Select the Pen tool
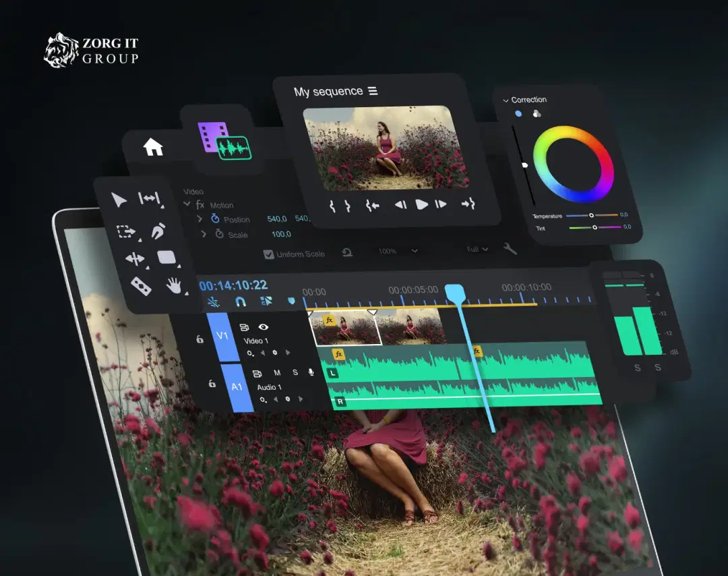Viewport: 728px width, 576px height. (158, 231)
